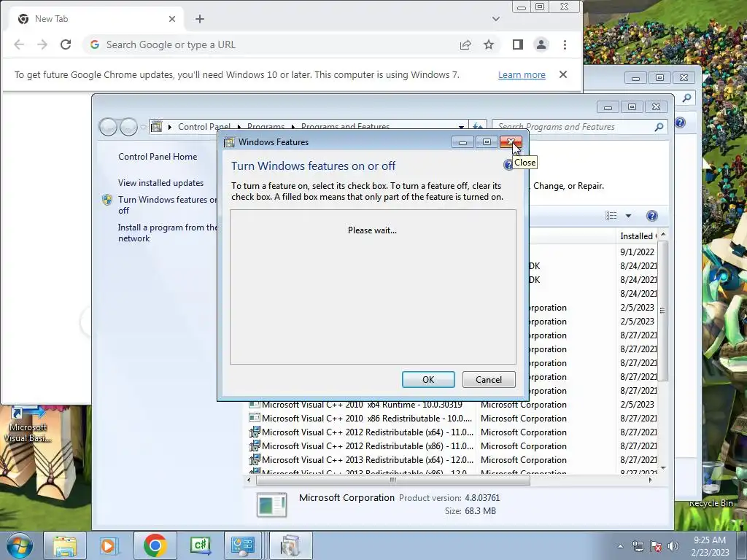The width and height of the screenshot is (747, 560).
Task: Share this page icon in Chrome
Action: coord(465,44)
